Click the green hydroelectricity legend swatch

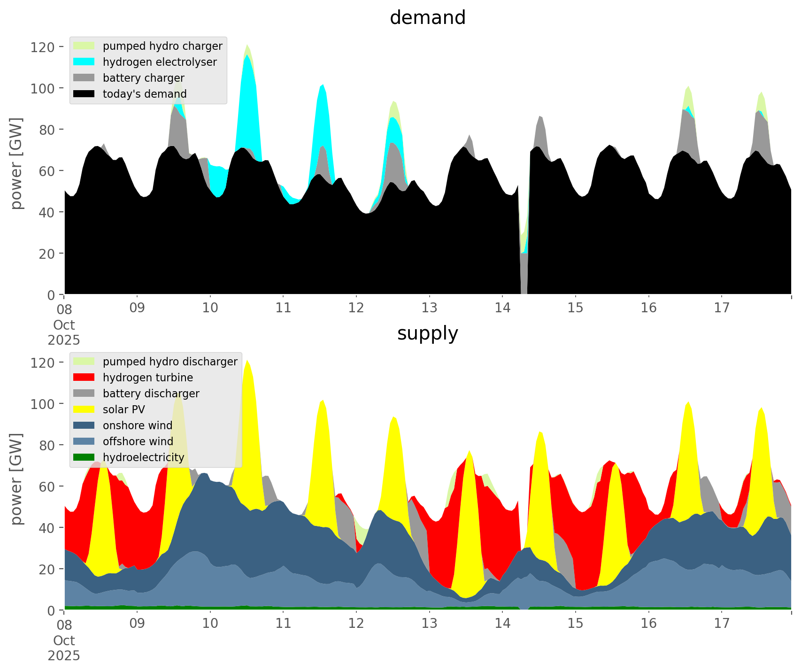84,457
